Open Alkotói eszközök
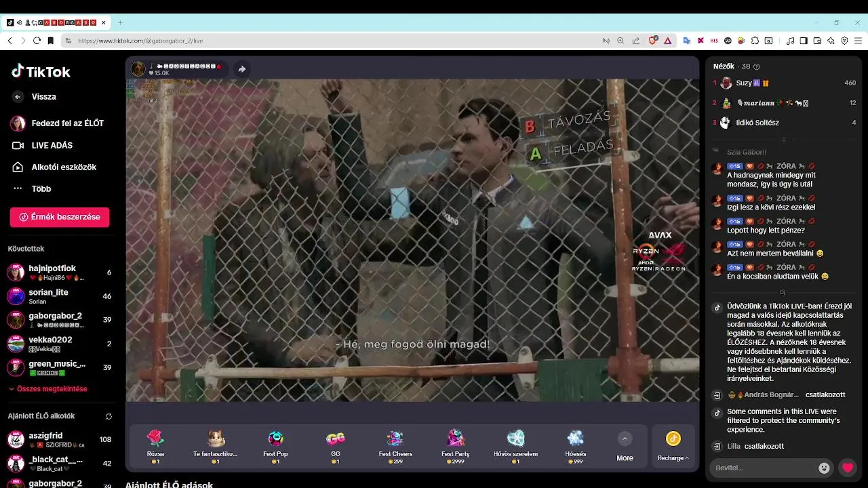The height and width of the screenshot is (488, 868). [x=54, y=167]
